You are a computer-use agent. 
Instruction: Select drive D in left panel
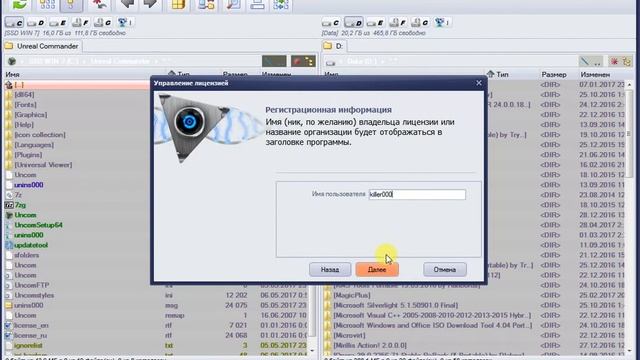[x=36, y=22]
